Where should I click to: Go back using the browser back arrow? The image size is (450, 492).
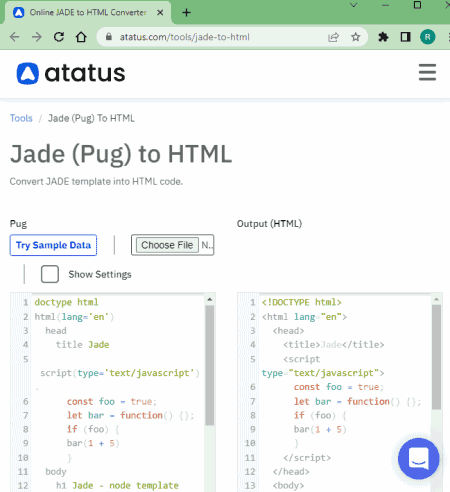tap(15, 37)
